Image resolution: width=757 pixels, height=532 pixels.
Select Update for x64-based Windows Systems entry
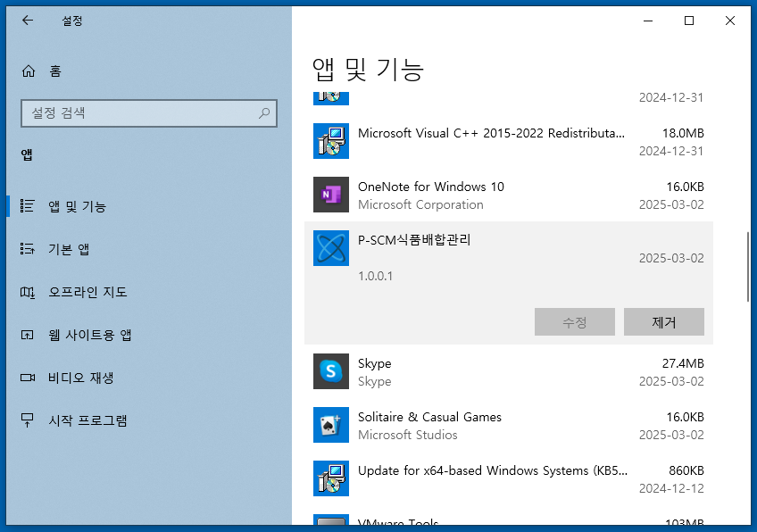(x=509, y=478)
